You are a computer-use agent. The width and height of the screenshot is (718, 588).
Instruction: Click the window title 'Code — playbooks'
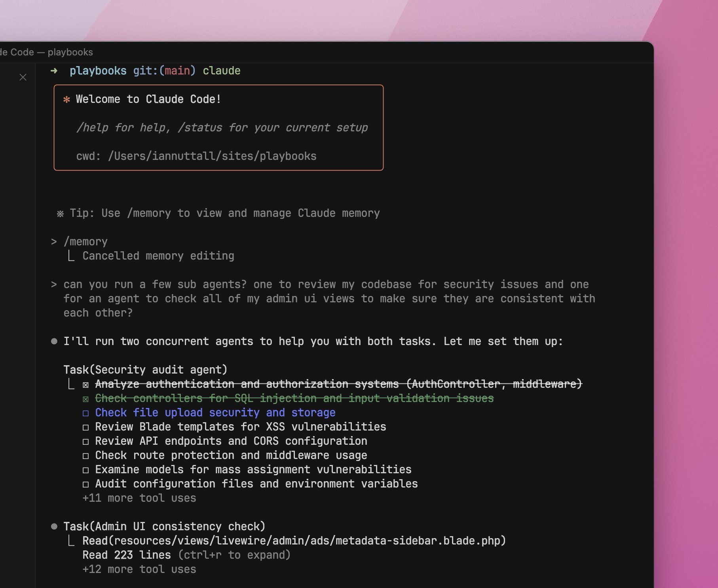(51, 52)
